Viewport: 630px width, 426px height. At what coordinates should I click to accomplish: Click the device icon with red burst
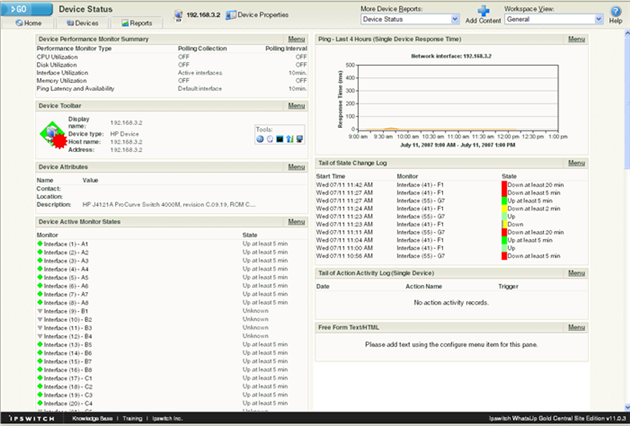pyautogui.click(x=53, y=135)
